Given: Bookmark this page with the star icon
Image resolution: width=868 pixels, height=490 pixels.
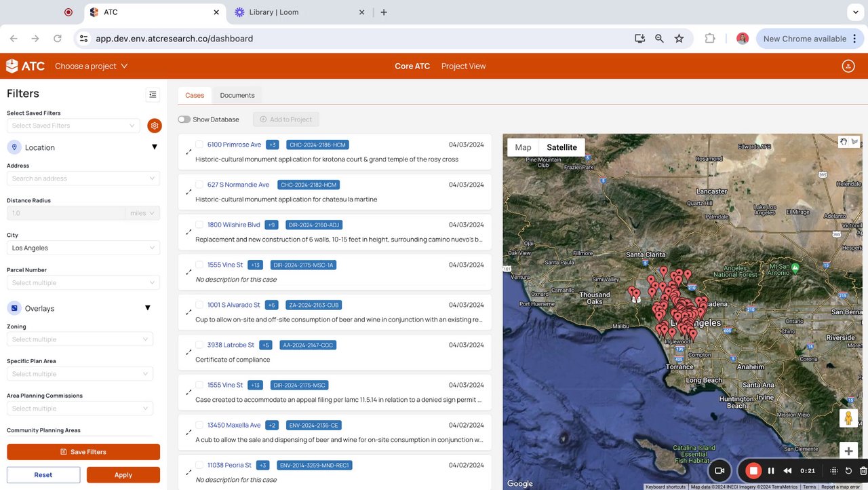Looking at the screenshot, I should click(679, 39).
